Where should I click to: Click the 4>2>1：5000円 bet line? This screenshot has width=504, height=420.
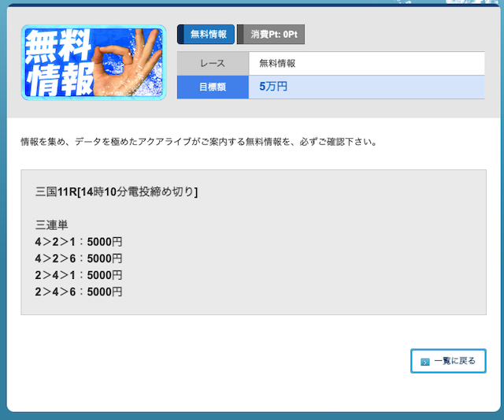point(79,241)
